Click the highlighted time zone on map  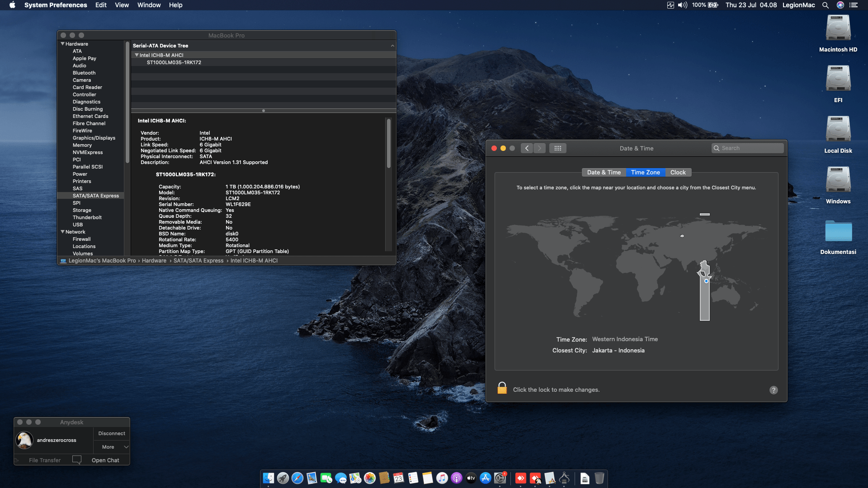pos(704,291)
